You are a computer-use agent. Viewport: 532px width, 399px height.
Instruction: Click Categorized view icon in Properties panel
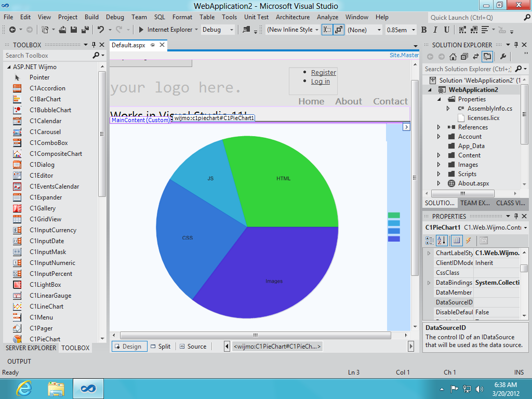(x=430, y=241)
